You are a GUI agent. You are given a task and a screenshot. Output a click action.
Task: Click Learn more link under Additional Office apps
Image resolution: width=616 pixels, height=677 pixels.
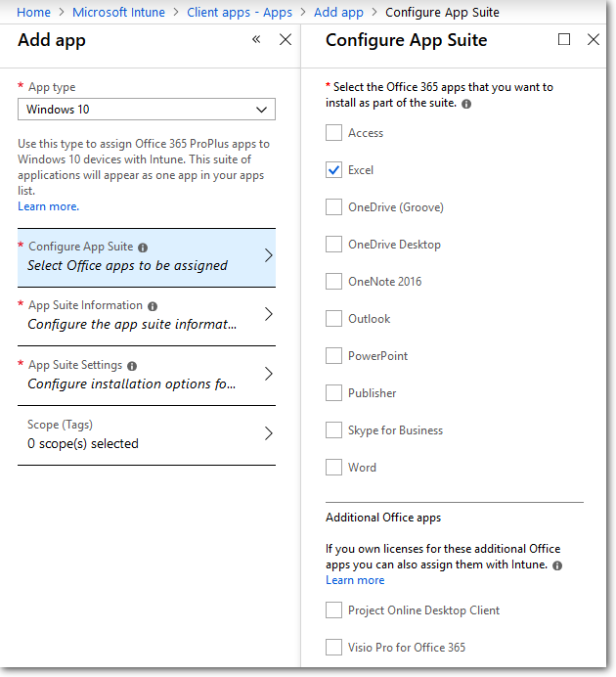355,580
